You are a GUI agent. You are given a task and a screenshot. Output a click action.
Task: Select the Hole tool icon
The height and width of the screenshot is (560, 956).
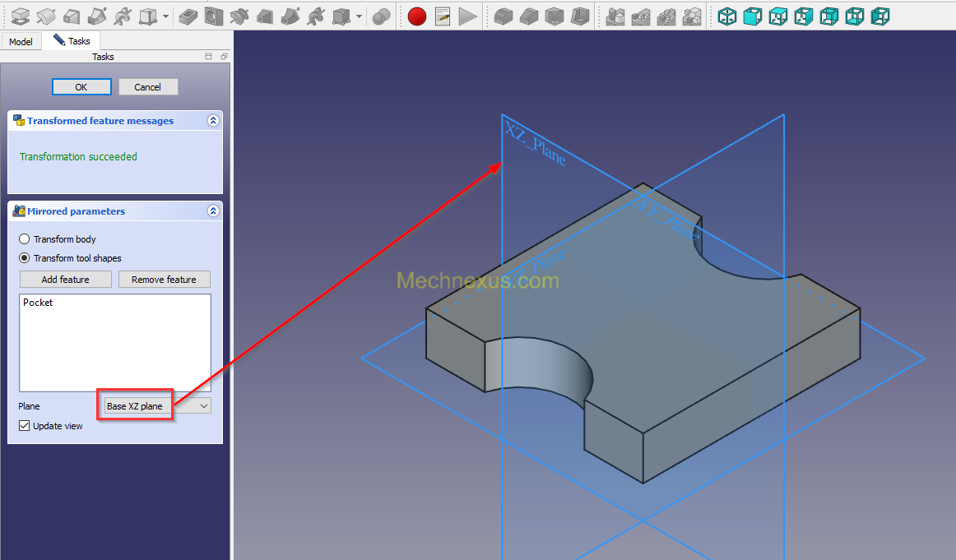coord(213,16)
